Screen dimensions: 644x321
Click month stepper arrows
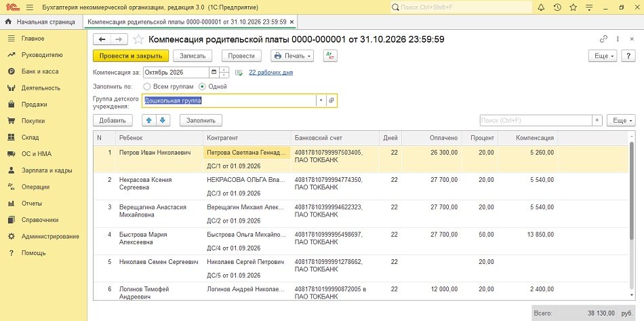pos(224,73)
